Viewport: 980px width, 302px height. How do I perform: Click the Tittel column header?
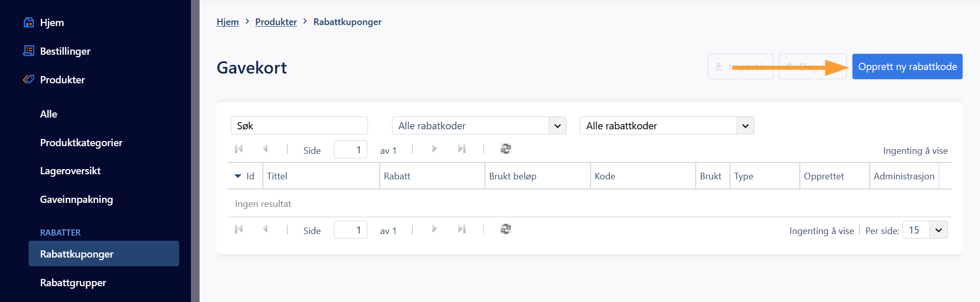tap(321, 176)
